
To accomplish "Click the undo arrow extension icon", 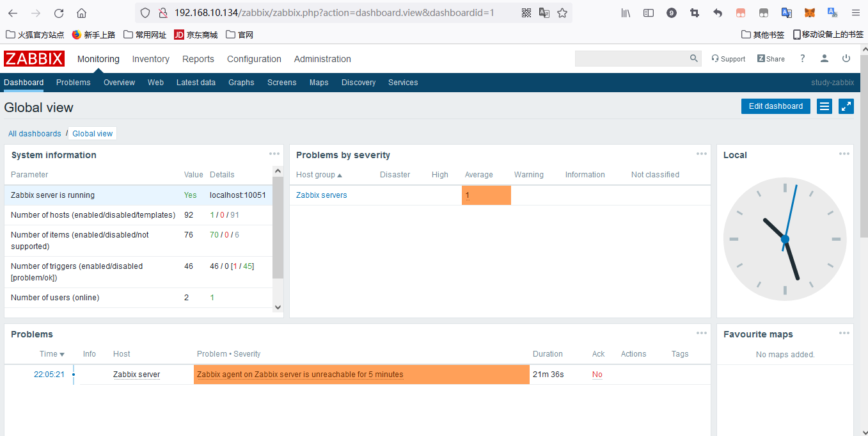I will [x=718, y=13].
